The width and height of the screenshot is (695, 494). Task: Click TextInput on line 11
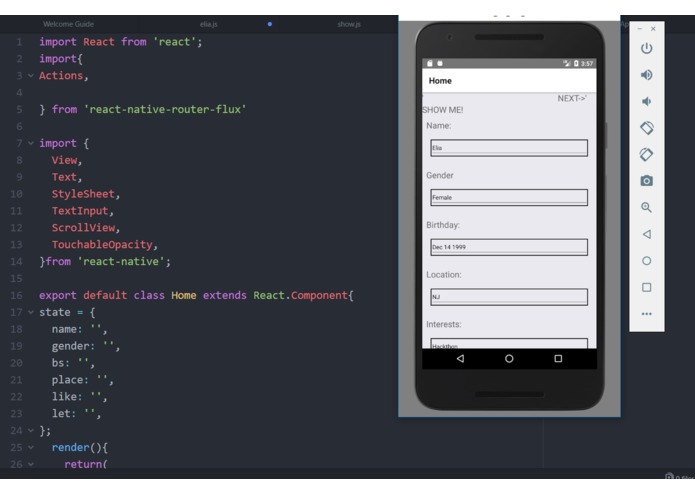(80, 211)
